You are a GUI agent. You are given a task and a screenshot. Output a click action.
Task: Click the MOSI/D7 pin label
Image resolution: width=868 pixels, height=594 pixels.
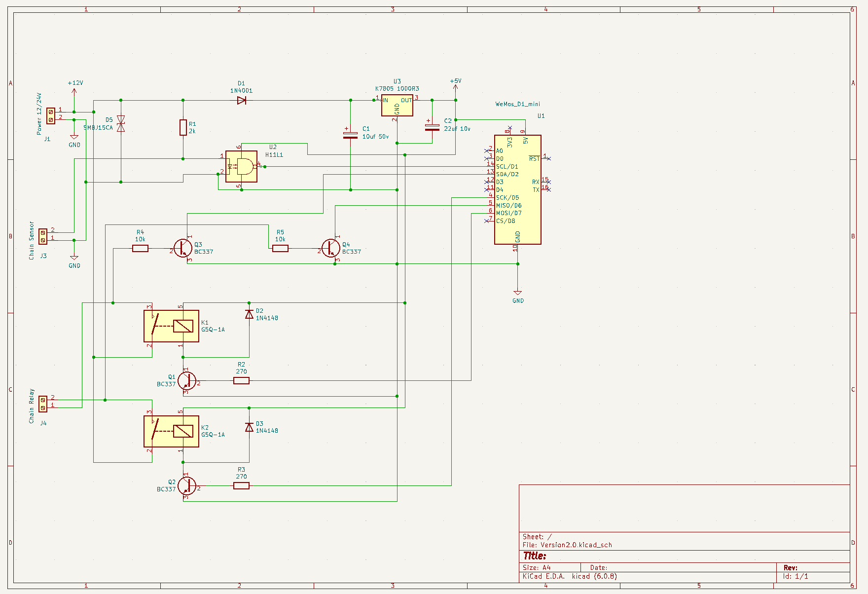[x=508, y=213]
